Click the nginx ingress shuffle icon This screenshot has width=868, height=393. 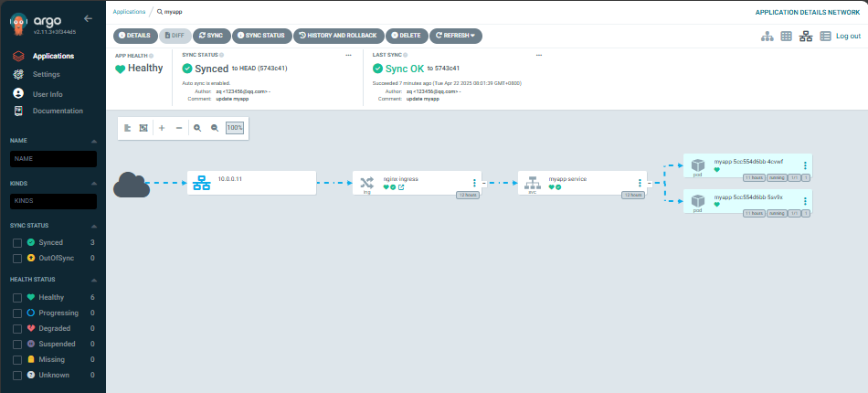click(x=367, y=182)
